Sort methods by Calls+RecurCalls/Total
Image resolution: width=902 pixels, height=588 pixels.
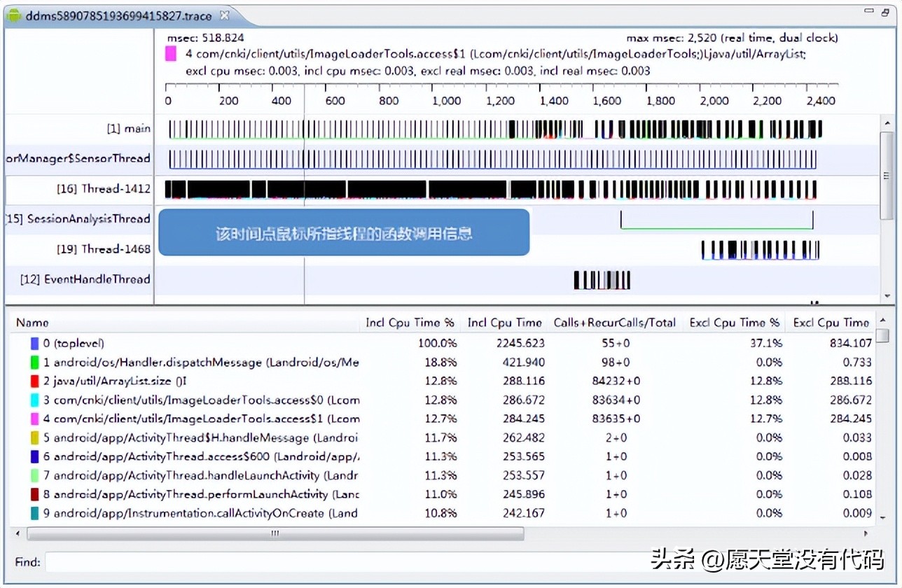coord(614,323)
